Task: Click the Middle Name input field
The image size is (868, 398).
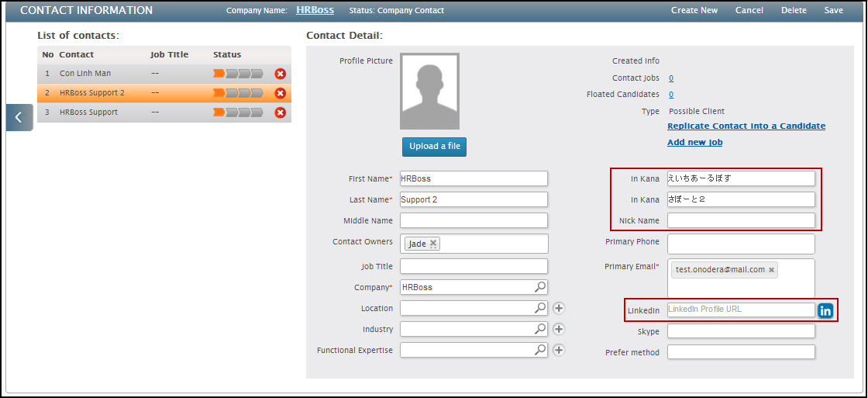Action: tap(474, 220)
